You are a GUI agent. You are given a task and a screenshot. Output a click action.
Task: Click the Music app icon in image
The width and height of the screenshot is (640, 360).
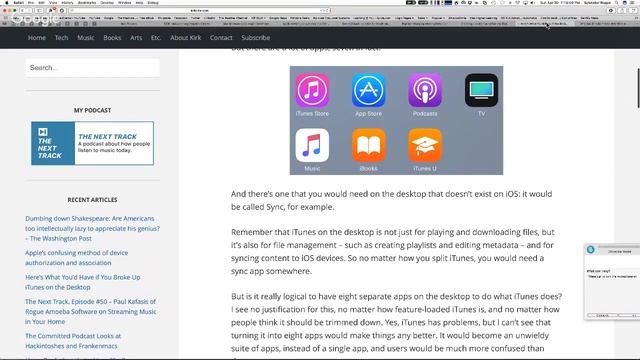pos(312,145)
